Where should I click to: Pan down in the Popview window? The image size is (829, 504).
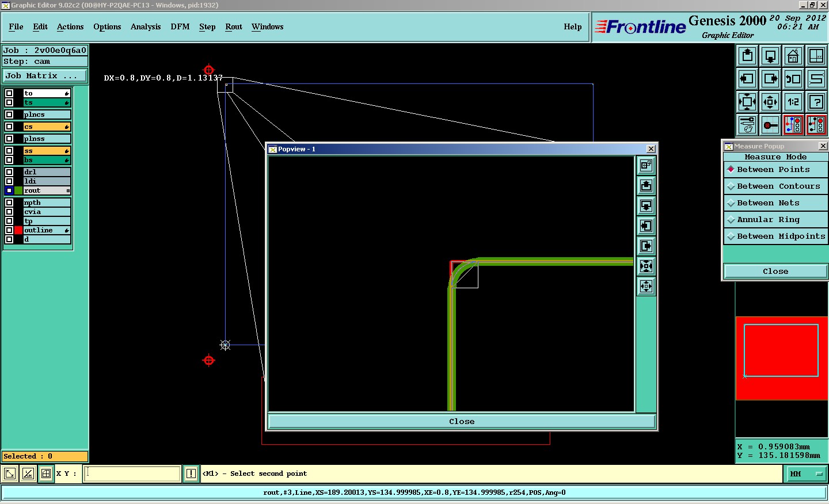(647, 206)
